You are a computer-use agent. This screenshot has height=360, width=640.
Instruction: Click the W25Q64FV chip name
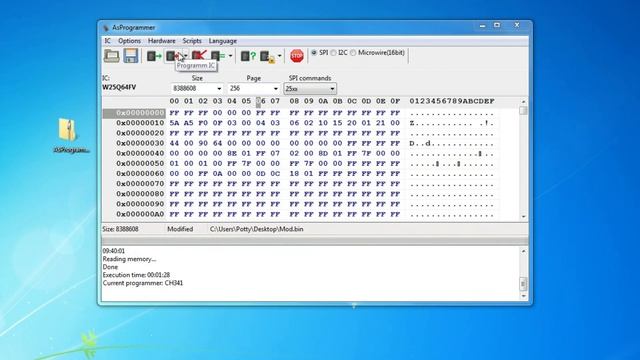coord(119,87)
